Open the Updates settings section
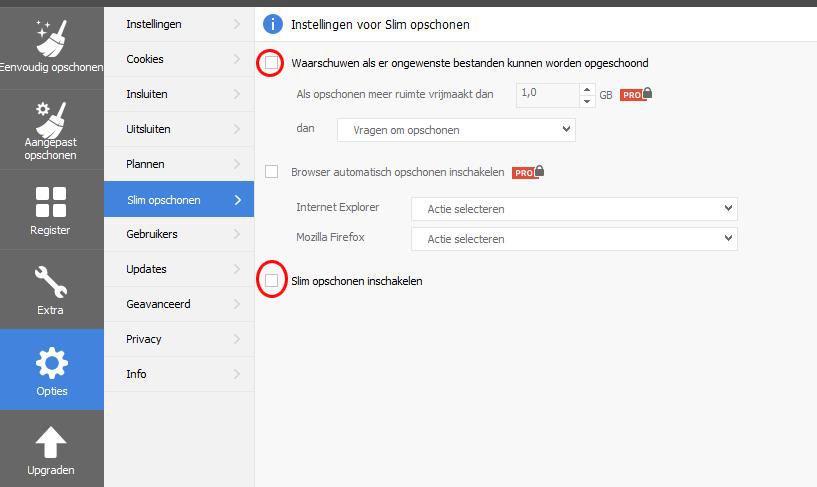Image resolution: width=817 pixels, height=487 pixels. (x=179, y=269)
